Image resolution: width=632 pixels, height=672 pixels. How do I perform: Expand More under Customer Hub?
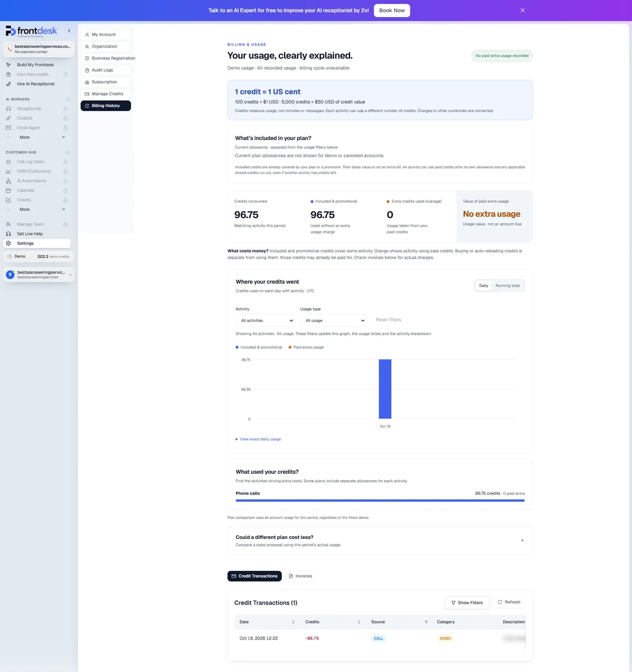[37, 209]
